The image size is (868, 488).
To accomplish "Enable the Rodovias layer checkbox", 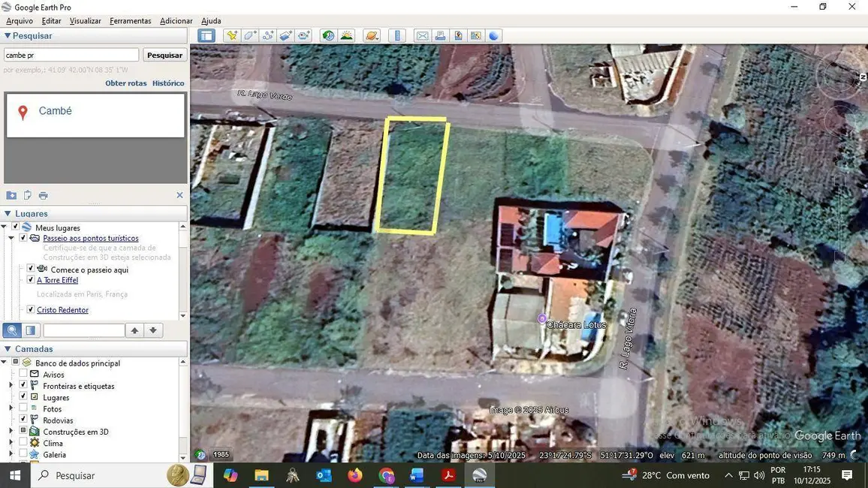I will pyautogui.click(x=23, y=420).
